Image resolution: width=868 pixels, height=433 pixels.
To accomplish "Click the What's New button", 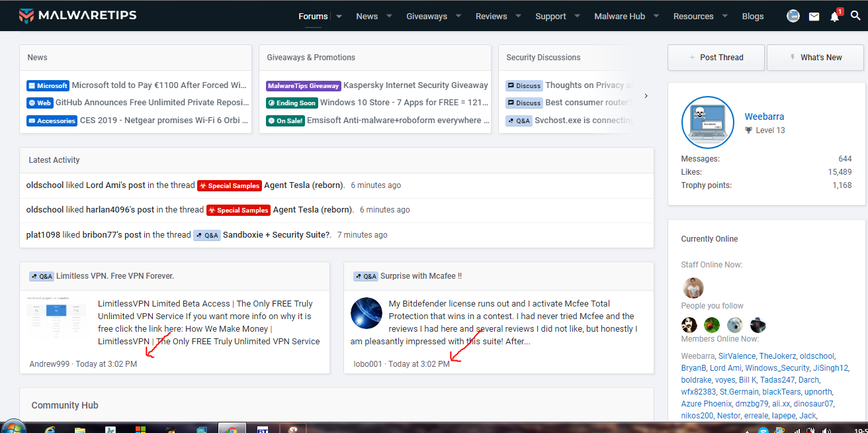I will [815, 58].
